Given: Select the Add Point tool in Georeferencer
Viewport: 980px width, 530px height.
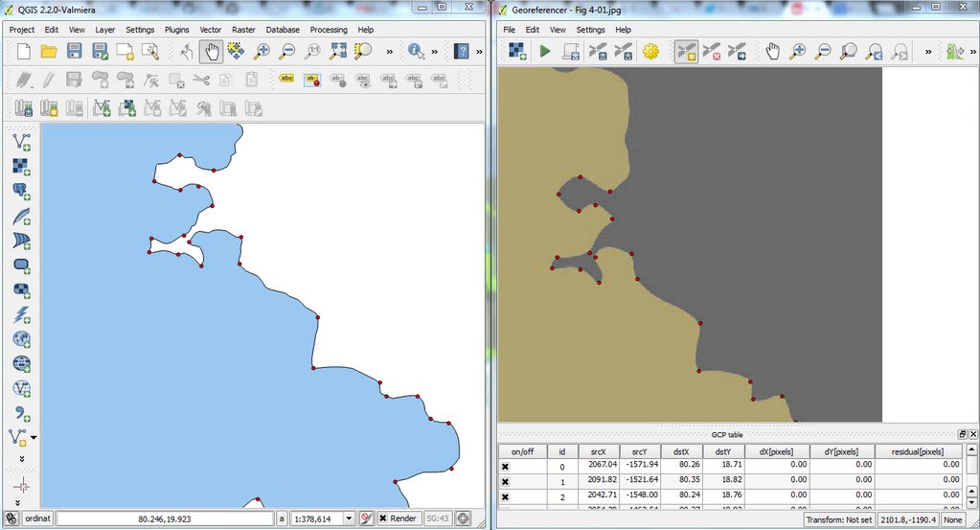Looking at the screenshot, I should (x=686, y=52).
